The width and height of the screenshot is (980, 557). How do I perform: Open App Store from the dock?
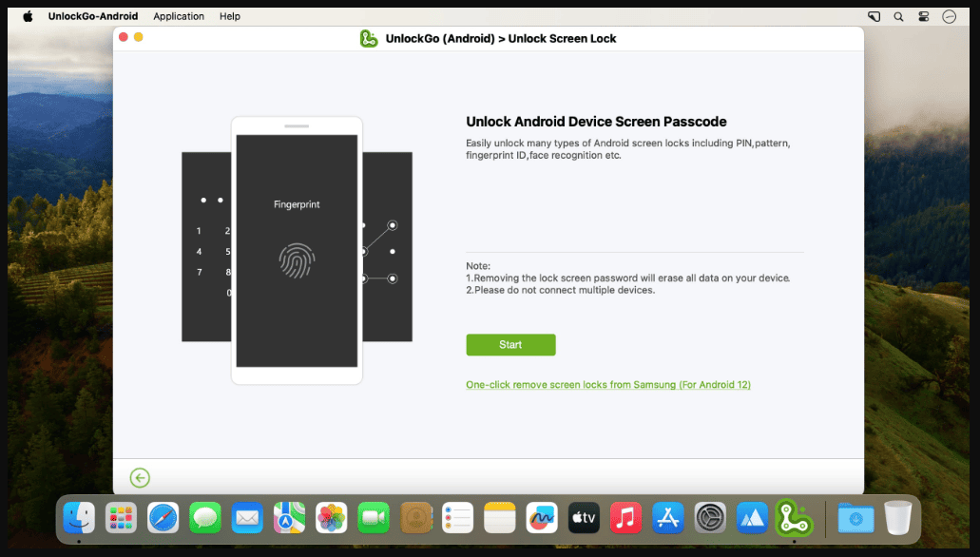(668, 518)
